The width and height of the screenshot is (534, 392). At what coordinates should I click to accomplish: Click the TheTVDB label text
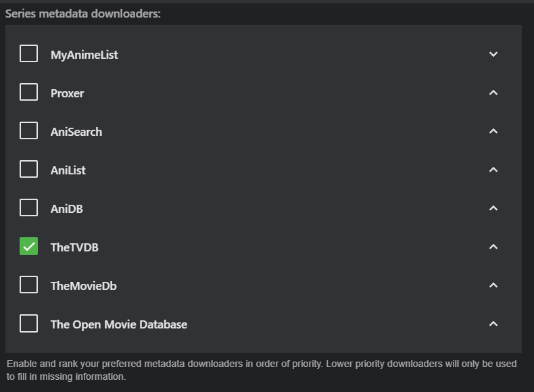(x=74, y=247)
